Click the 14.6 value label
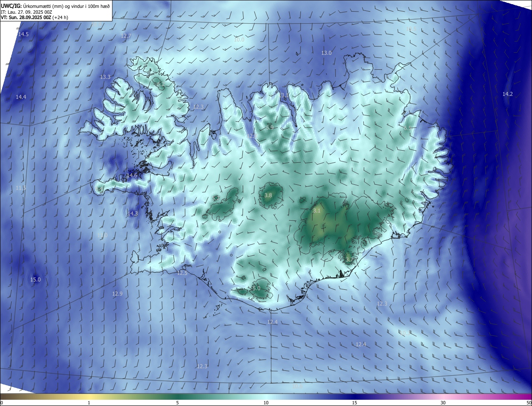The height and width of the screenshot is (406, 532). click(132, 176)
